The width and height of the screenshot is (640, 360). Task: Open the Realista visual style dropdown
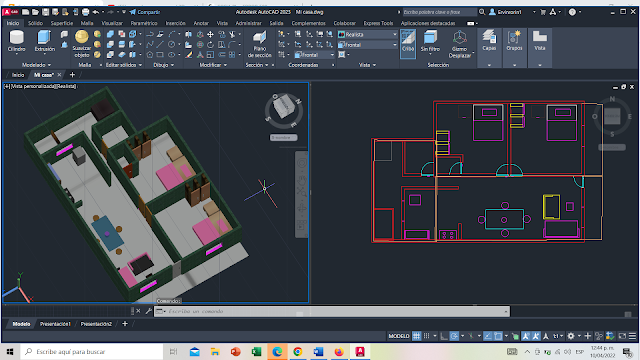367,35
